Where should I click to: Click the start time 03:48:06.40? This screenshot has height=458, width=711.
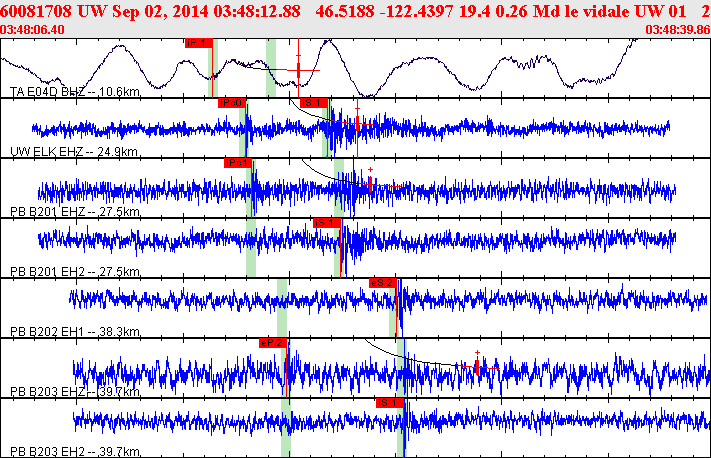click(32, 30)
